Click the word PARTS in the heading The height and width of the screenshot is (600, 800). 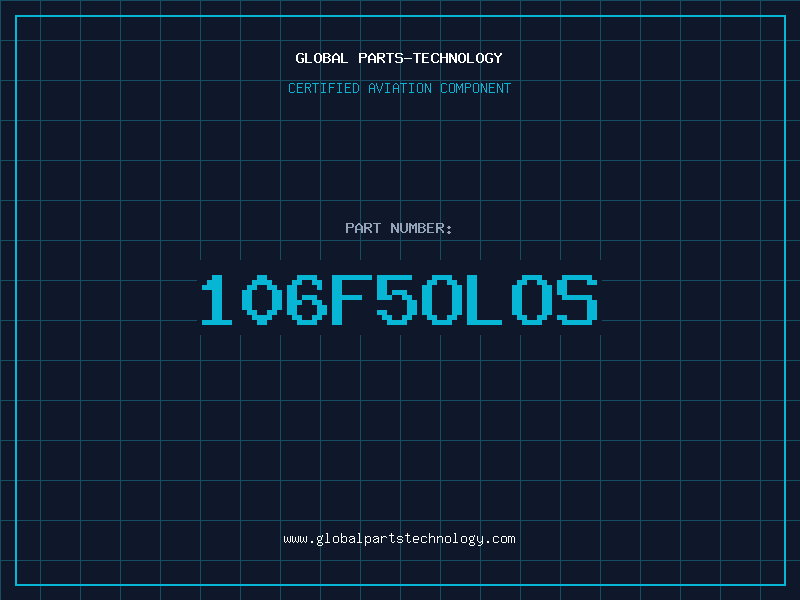381,58
